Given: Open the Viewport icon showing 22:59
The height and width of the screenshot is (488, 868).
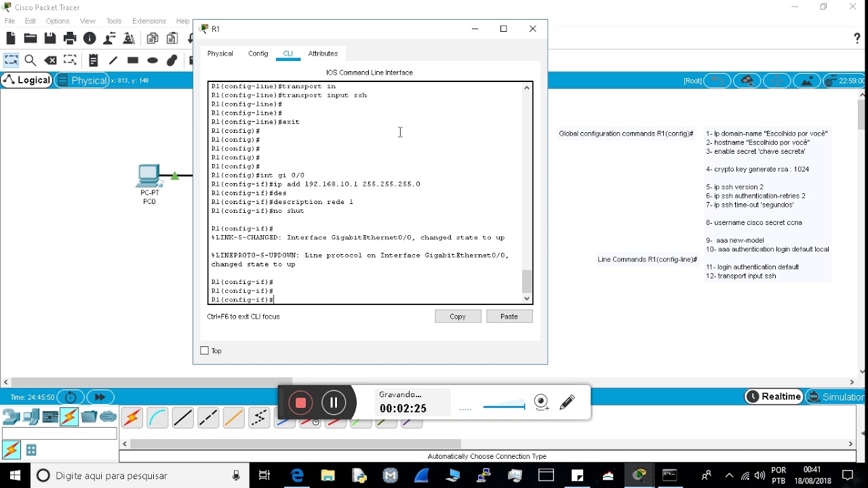Looking at the screenshot, I should (844, 81).
